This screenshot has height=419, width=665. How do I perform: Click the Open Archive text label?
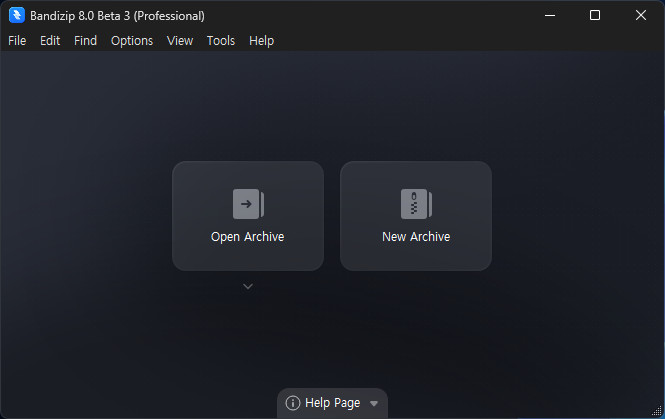(x=248, y=237)
